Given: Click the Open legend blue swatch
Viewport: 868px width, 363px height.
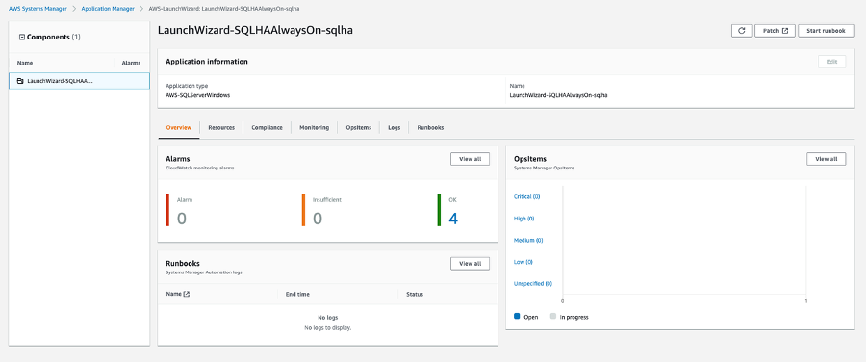Looking at the screenshot, I should (517, 317).
